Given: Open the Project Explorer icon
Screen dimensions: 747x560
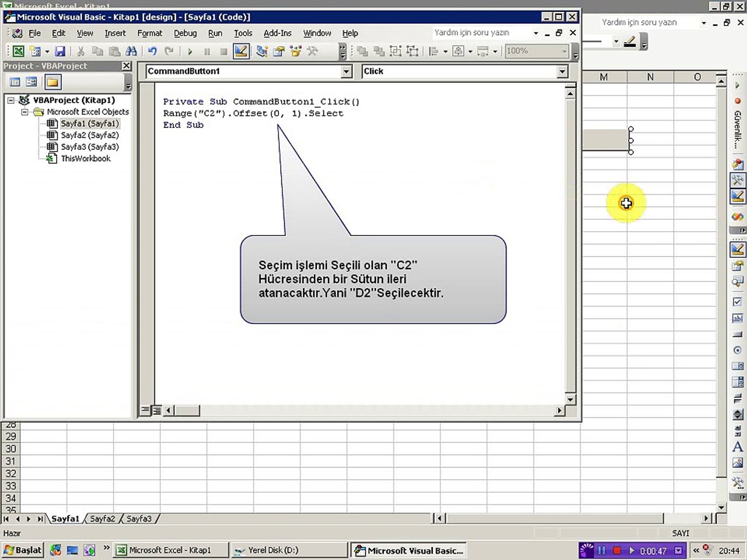Looking at the screenshot, I should pos(262,51).
